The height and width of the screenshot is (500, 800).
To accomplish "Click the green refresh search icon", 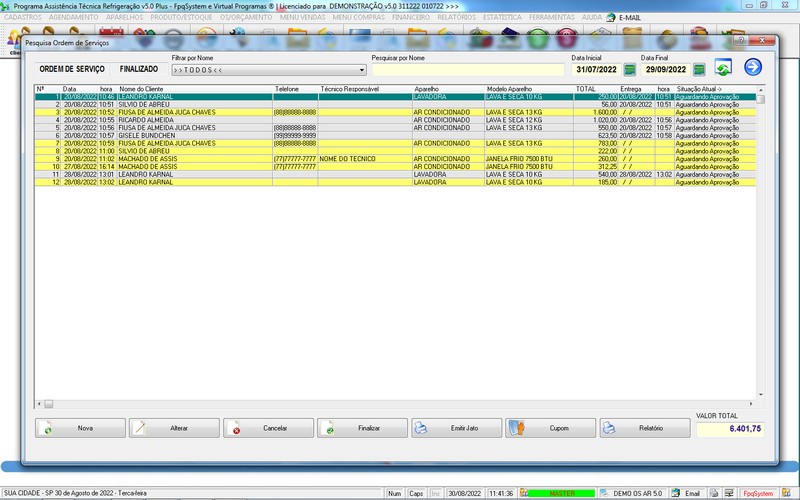I will (722, 68).
